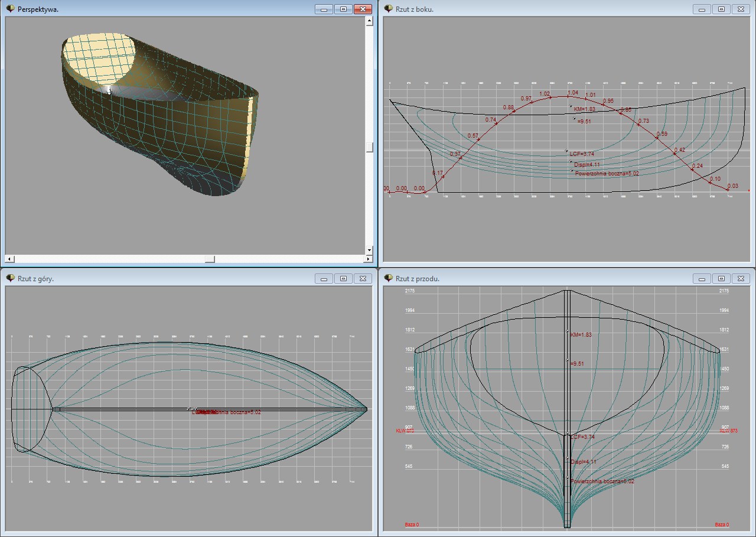Click the 0.37 curve value in side view
The height and width of the screenshot is (537, 756).
pyautogui.click(x=455, y=154)
